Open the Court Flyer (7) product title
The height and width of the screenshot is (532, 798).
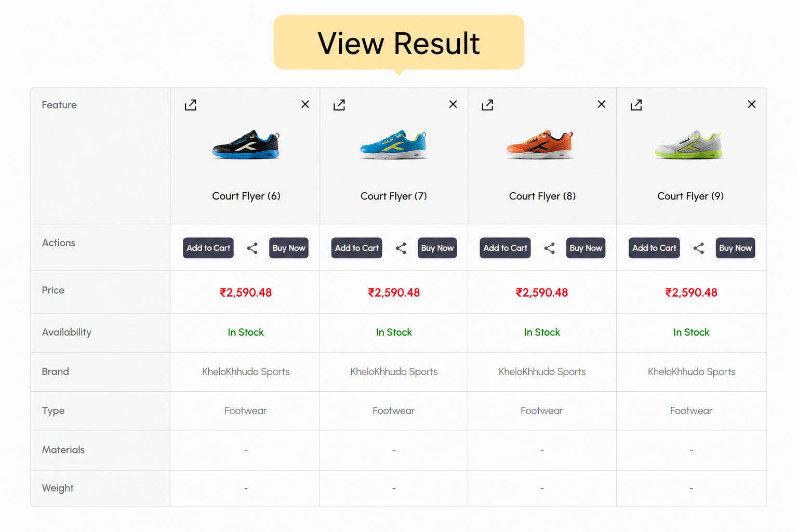394,196
